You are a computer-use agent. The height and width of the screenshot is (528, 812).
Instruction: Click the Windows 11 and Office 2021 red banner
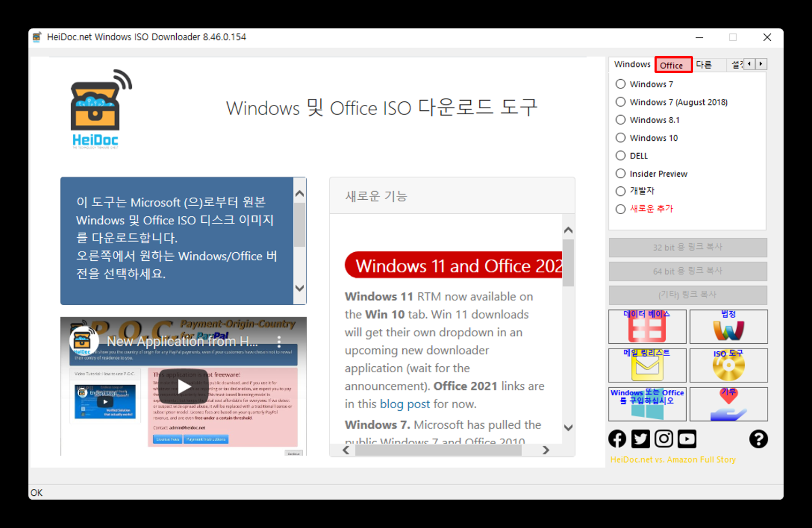pyautogui.click(x=454, y=265)
